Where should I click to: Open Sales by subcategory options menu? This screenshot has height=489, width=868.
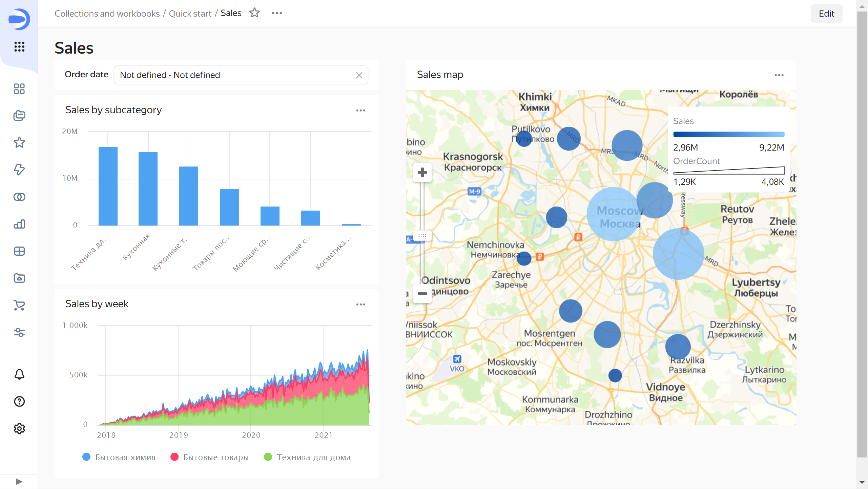coord(360,111)
